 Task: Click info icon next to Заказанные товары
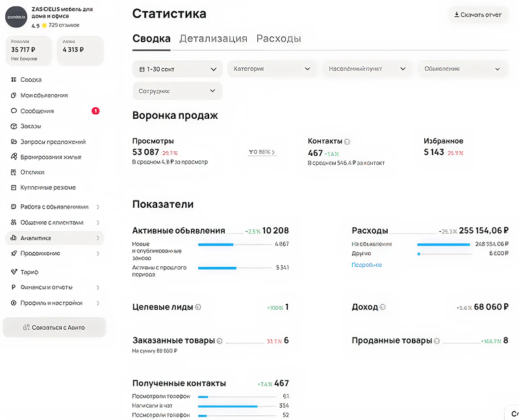[x=220, y=341]
